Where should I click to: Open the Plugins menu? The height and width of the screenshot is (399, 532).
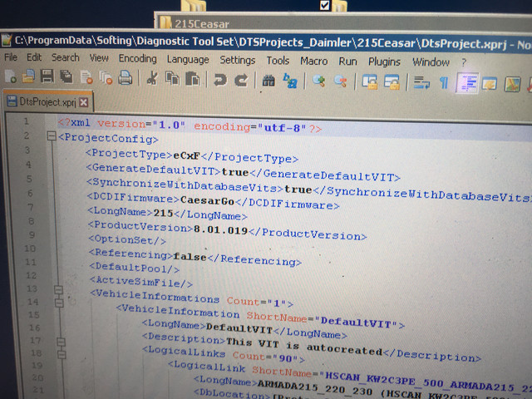coord(384,62)
